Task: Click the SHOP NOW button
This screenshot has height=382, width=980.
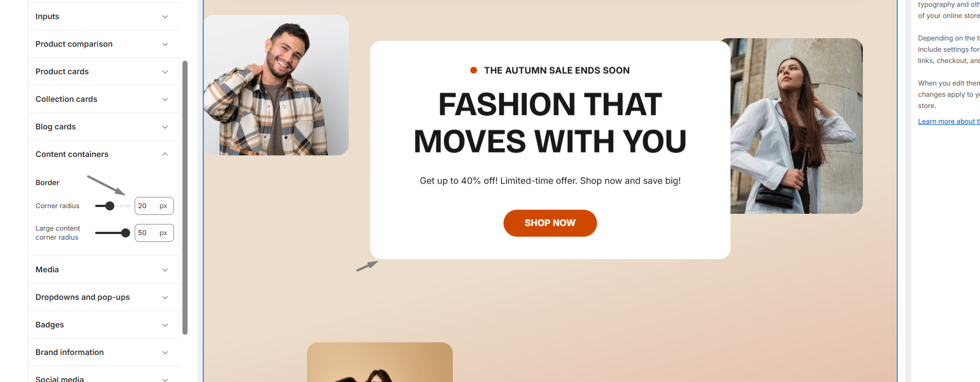Action: pos(550,223)
